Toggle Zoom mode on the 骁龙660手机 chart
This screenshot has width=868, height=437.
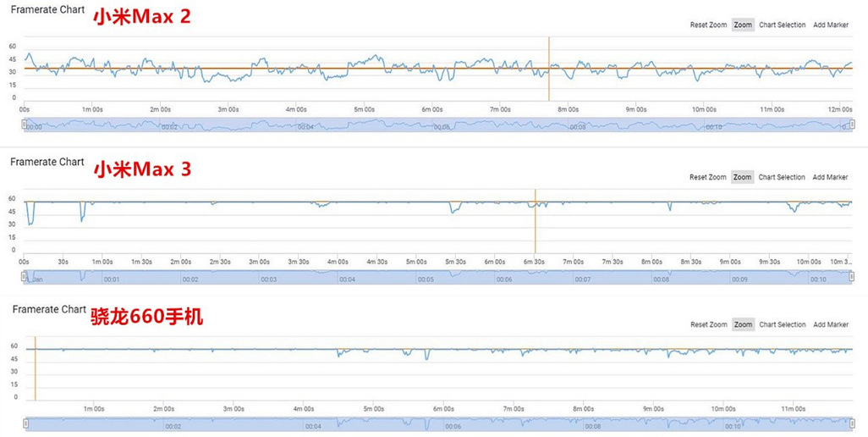coord(743,325)
